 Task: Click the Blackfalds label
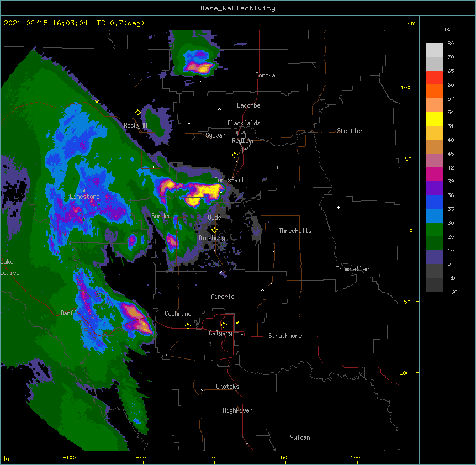pyautogui.click(x=244, y=123)
